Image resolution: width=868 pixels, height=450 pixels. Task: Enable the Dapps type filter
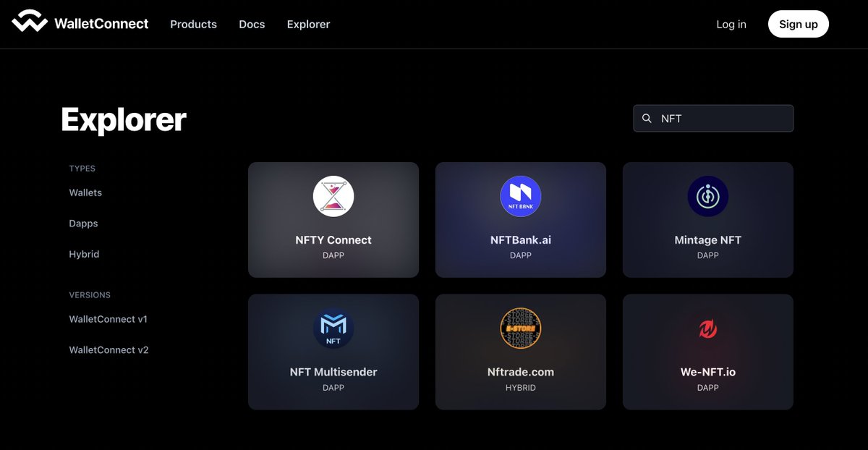click(x=82, y=224)
